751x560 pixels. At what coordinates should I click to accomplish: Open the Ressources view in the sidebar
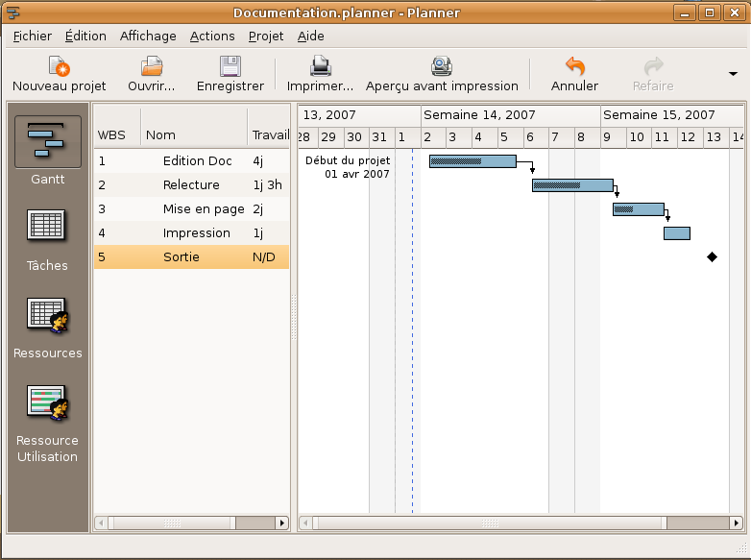pos(47,315)
